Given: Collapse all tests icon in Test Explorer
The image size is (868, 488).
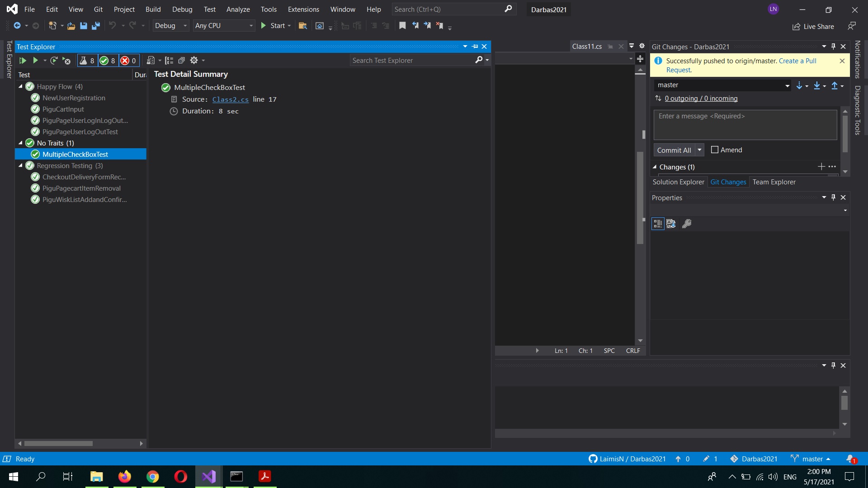Looking at the screenshot, I should point(181,61).
